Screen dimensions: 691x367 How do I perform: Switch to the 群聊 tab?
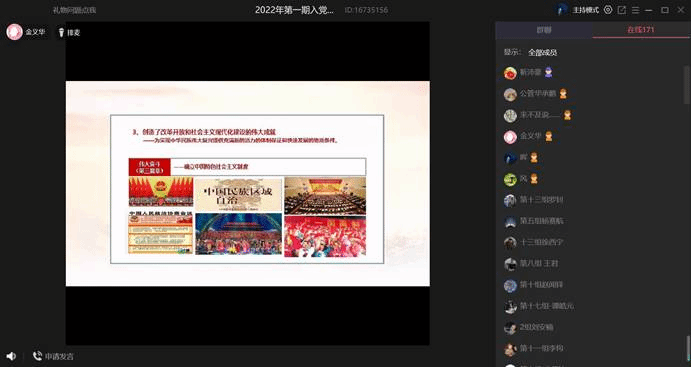coord(544,30)
